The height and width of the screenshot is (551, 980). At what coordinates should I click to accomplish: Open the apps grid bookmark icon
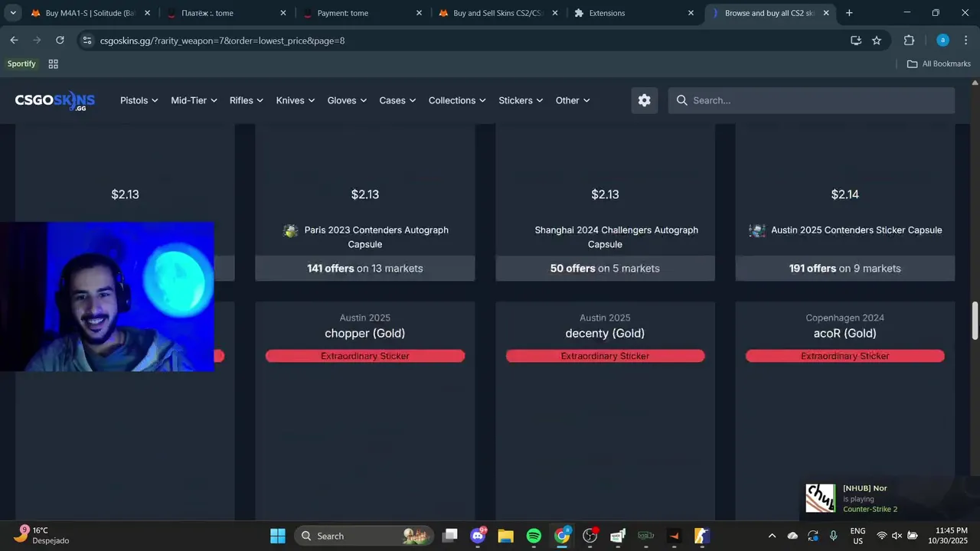53,64
